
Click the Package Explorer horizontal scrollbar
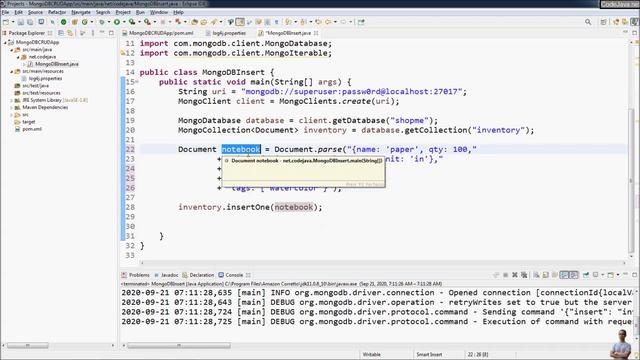pyautogui.click(x=28, y=346)
